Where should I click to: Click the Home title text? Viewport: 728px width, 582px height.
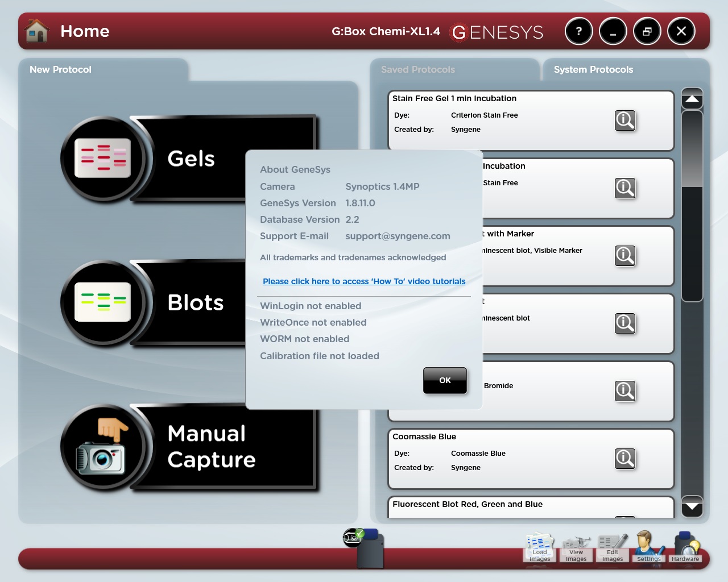pos(85,31)
